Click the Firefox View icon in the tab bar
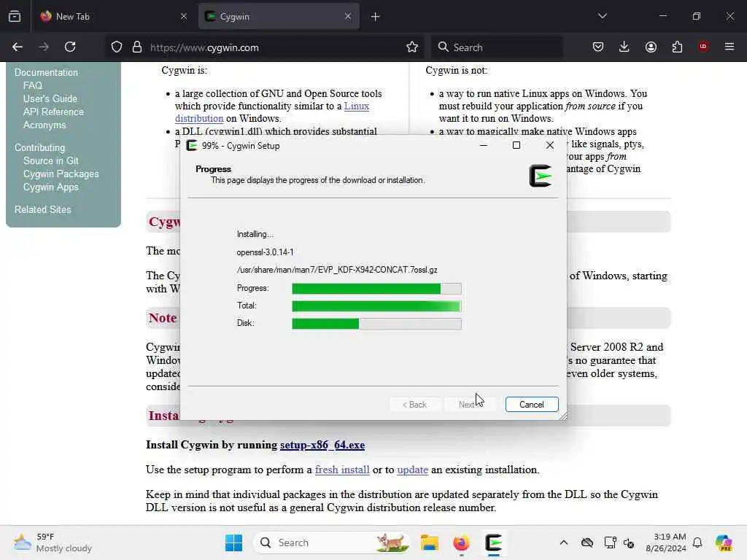This screenshot has height=560, width=747. (15, 16)
